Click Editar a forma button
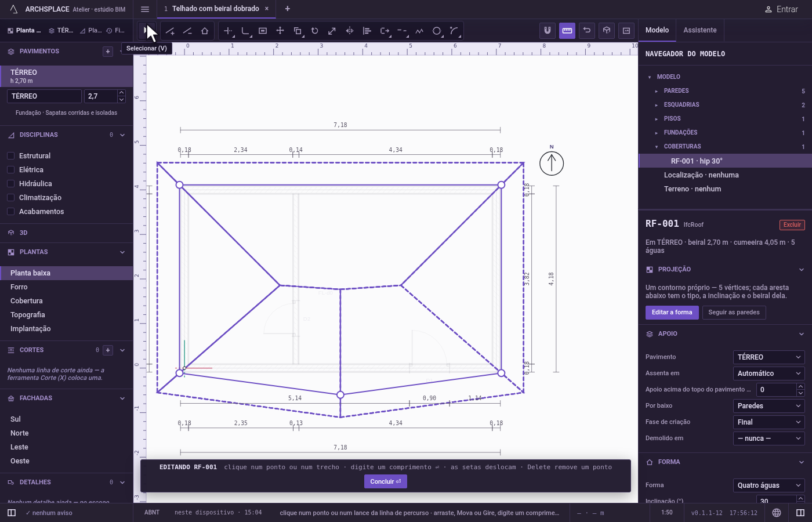This screenshot has width=812, height=522. (672, 313)
